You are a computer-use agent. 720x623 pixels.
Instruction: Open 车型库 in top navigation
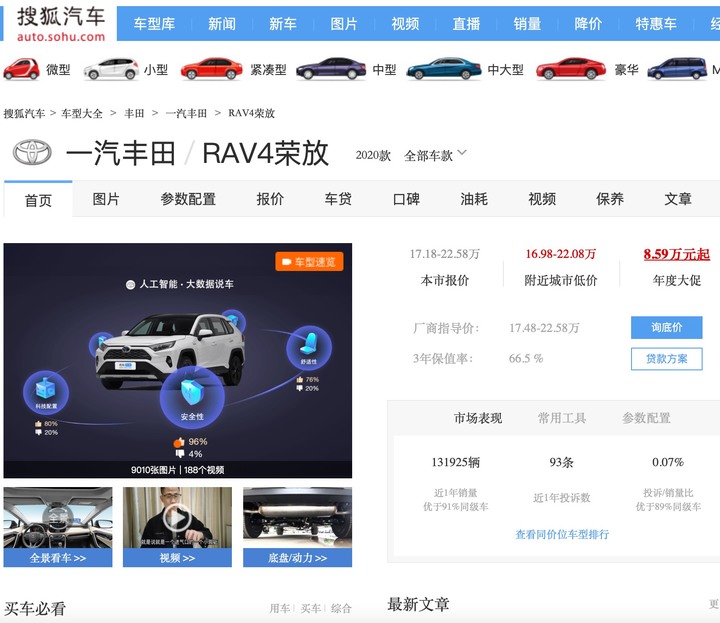(154, 24)
